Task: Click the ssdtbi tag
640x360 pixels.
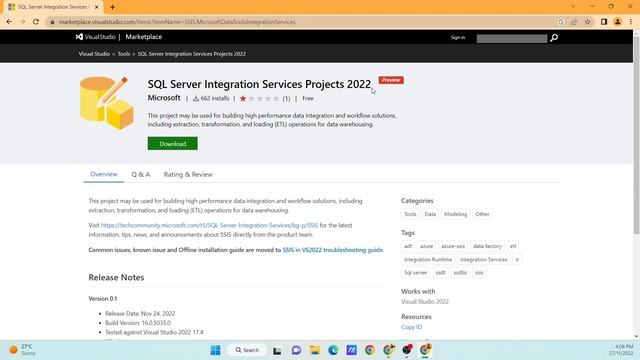Action: [460, 273]
